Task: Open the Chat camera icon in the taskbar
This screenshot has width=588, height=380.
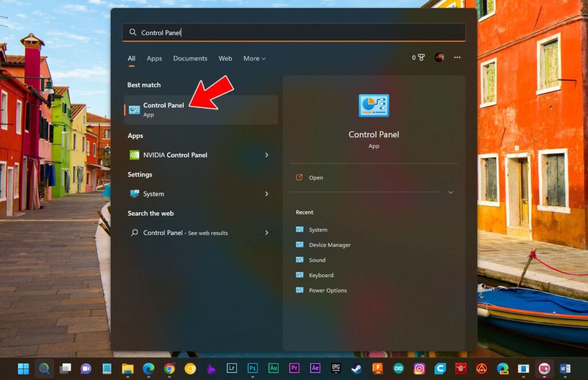Action: coord(86,369)
